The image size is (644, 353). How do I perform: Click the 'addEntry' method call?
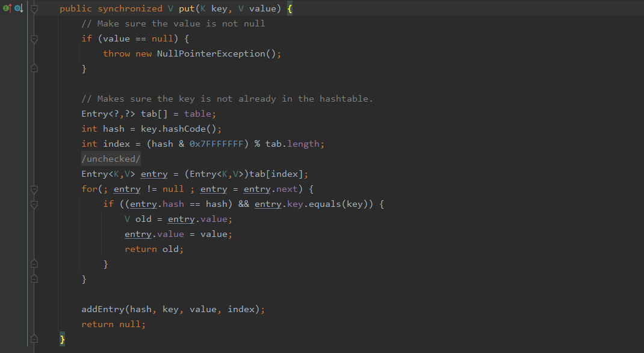click(103, 310)
